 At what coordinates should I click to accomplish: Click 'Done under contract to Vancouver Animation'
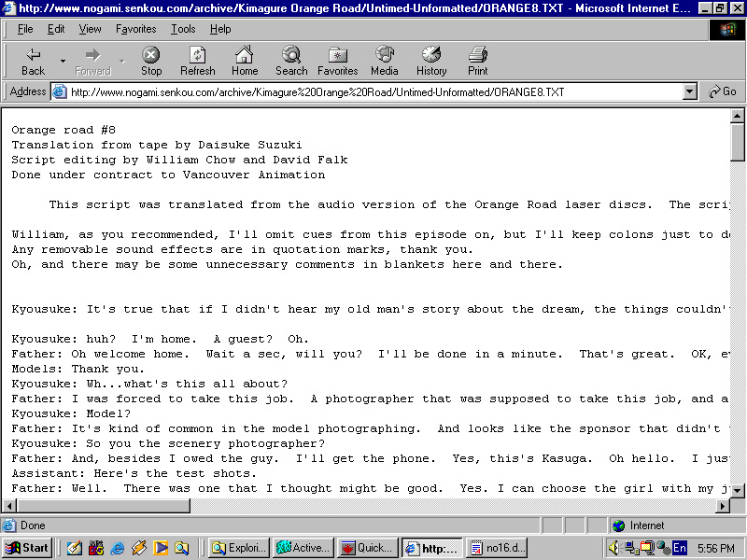[168, 175]
